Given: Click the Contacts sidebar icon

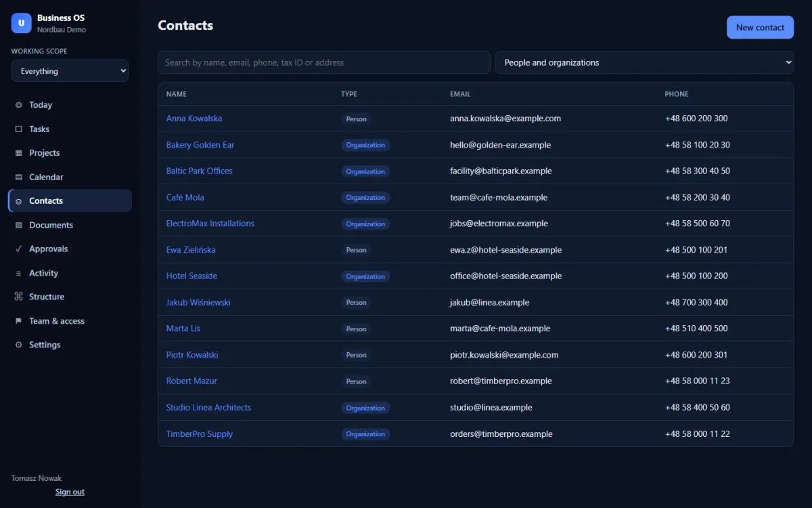Looking at the screenshot, I should click(18, 201).
